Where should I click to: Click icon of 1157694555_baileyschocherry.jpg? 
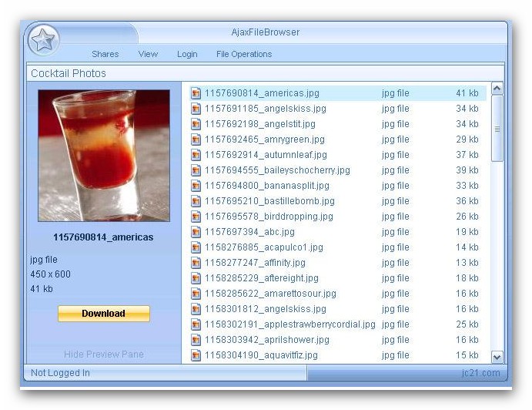point(196,170)
